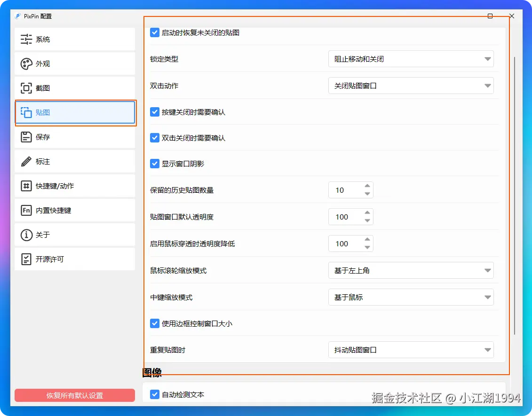Click the 双击动作 label

(164, 86)
